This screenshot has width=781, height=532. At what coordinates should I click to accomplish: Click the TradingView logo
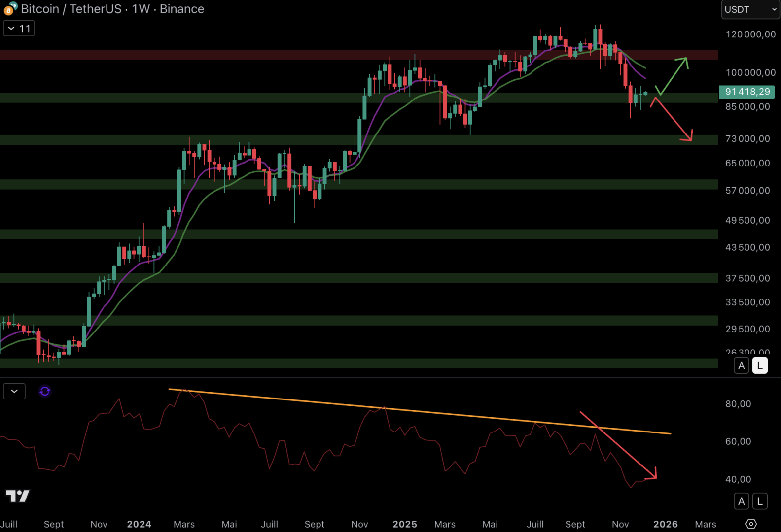click(18, 496)
